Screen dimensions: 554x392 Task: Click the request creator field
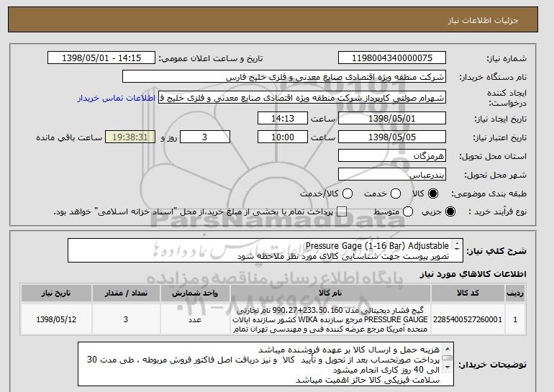(x=302, y=98)
